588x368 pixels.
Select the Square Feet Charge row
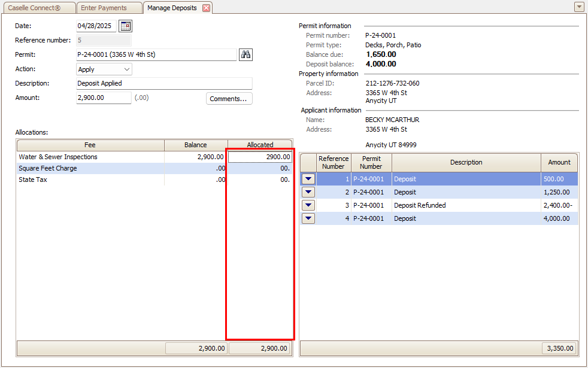(x=154, y=168)
